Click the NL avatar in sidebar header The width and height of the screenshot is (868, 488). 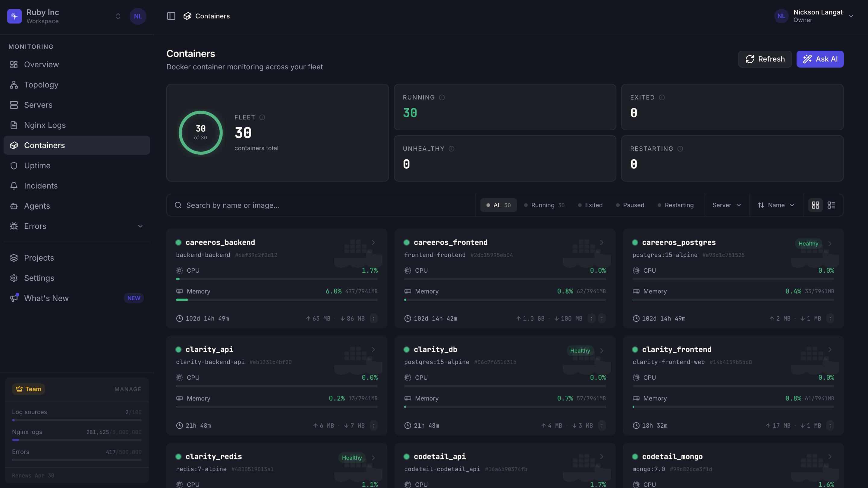[138, 16]
